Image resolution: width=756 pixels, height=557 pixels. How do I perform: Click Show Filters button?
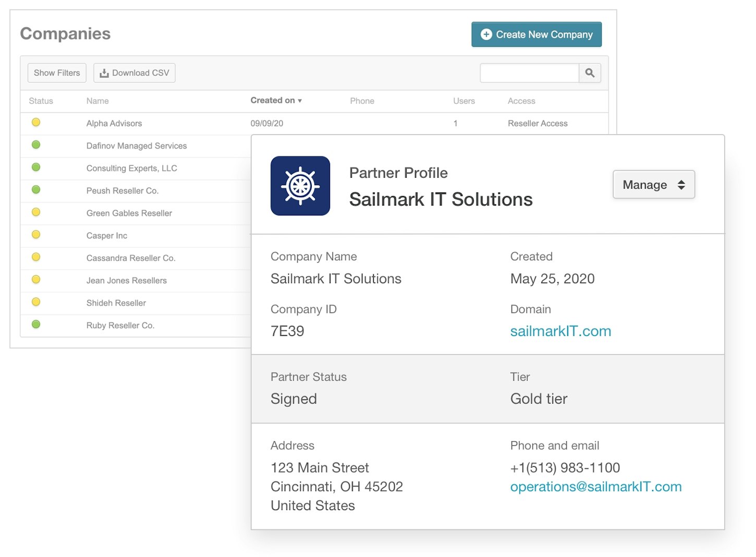pyautogui.click(x=57, y=73)
